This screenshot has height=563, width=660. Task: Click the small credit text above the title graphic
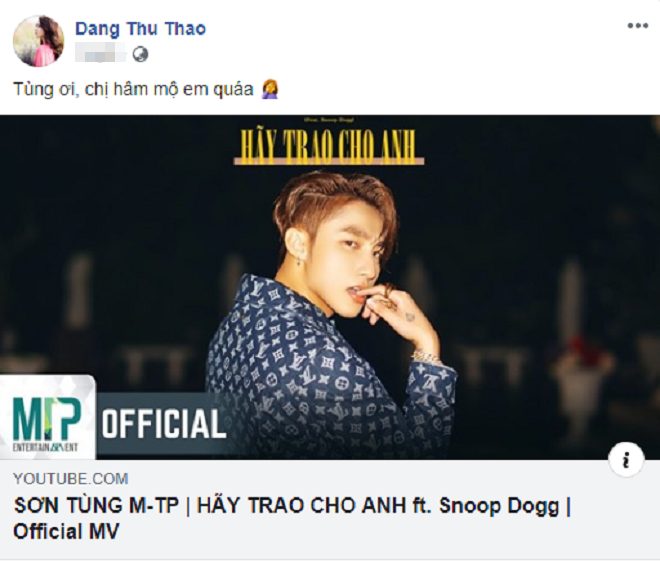(328, 120)
